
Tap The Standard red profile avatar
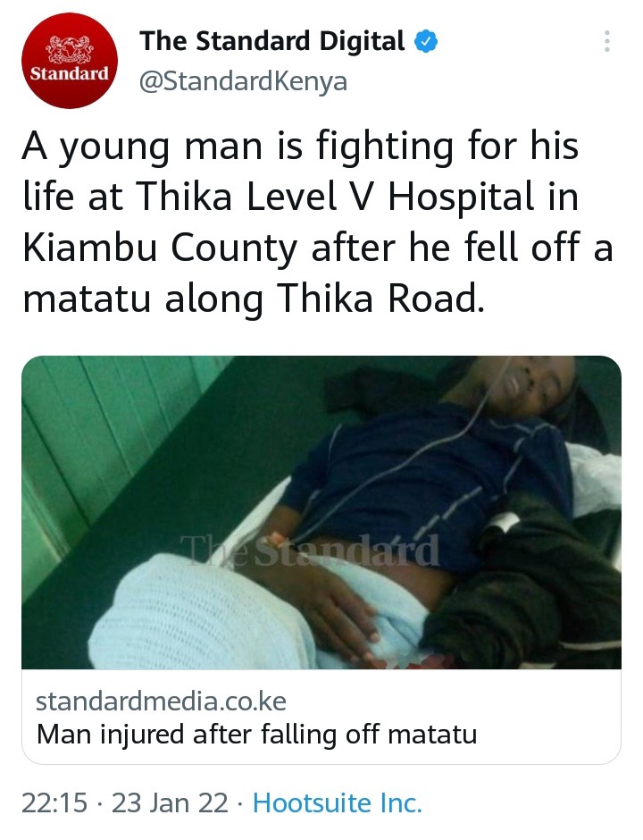tap(70, 61)
